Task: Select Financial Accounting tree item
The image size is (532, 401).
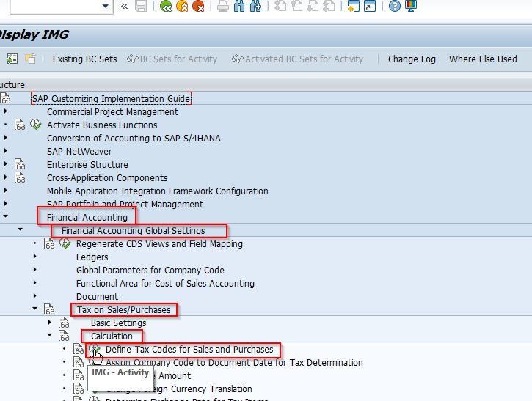Action: pos(87,217)
